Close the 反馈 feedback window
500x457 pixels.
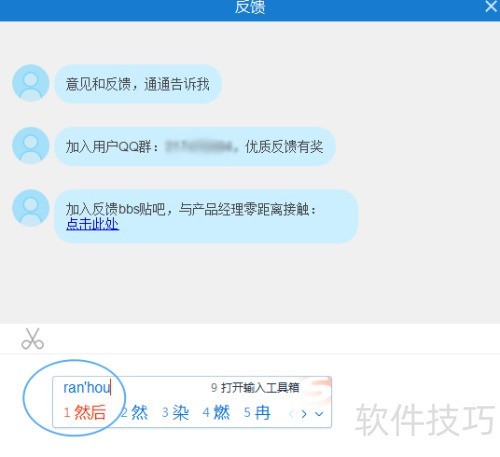click(x=491, y=6)
